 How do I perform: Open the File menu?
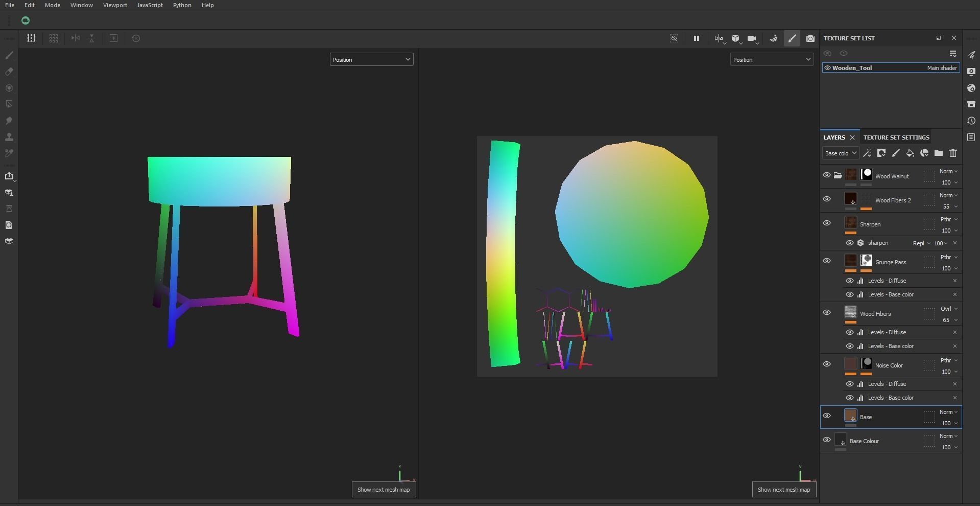pos(10,5)
